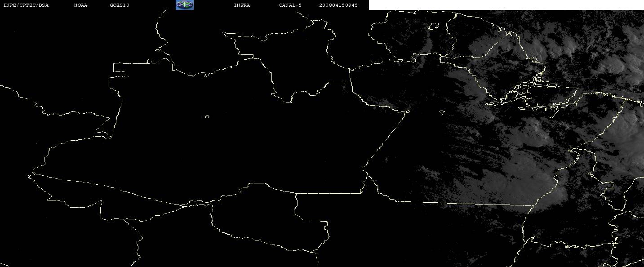
Task: Click the tiny closed outline marker in the large central region
Action: [207, 117]
